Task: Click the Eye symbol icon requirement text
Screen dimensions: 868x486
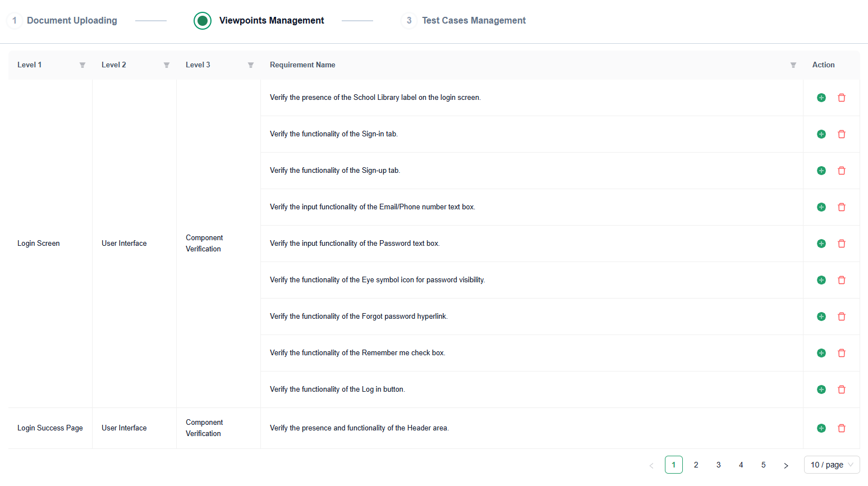Action: click(378, 280)
